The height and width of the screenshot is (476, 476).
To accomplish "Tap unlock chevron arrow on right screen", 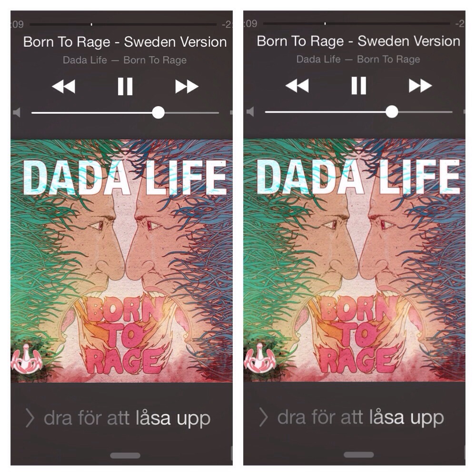I will point(264,417).
